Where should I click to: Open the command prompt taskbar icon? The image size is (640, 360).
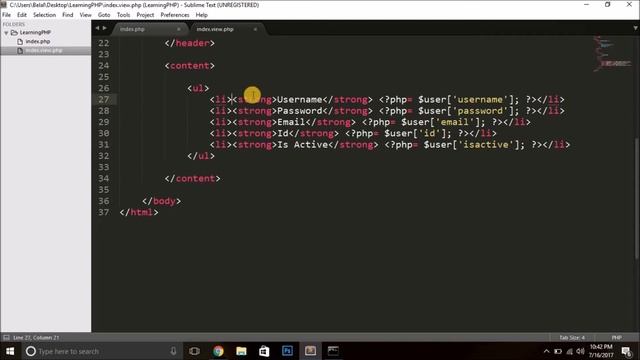pos(333,351)
